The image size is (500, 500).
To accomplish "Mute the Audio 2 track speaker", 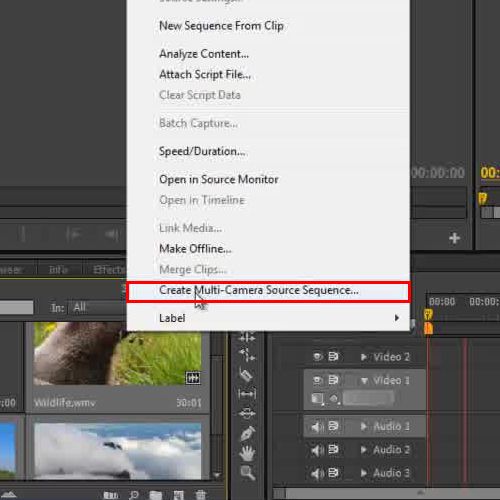I will tap(317, 450).
